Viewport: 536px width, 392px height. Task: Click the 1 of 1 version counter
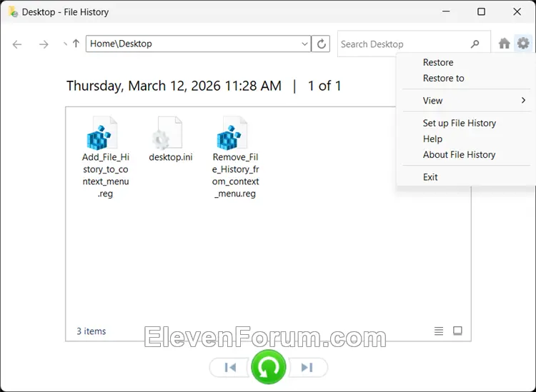pyautogui.click(x=324, y=86)
